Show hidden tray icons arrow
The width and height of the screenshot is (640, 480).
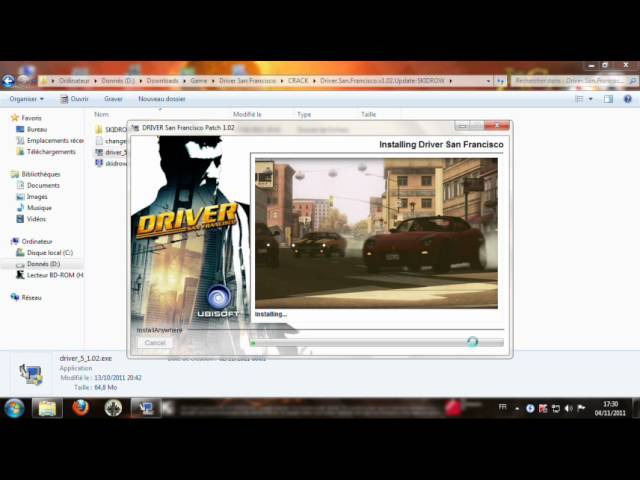click(517, 409)
